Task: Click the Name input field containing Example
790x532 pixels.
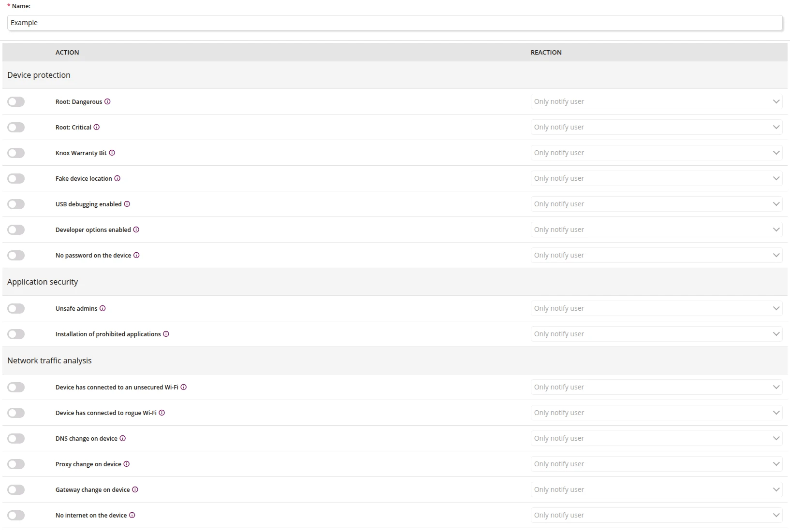Action: click(x=395, y=23)
